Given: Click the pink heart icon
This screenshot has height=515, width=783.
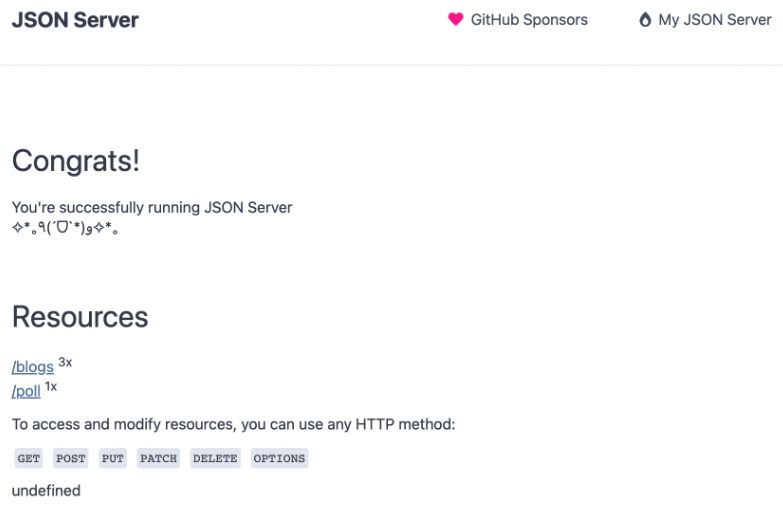Looking at the screenshot, I should point(455,19).
